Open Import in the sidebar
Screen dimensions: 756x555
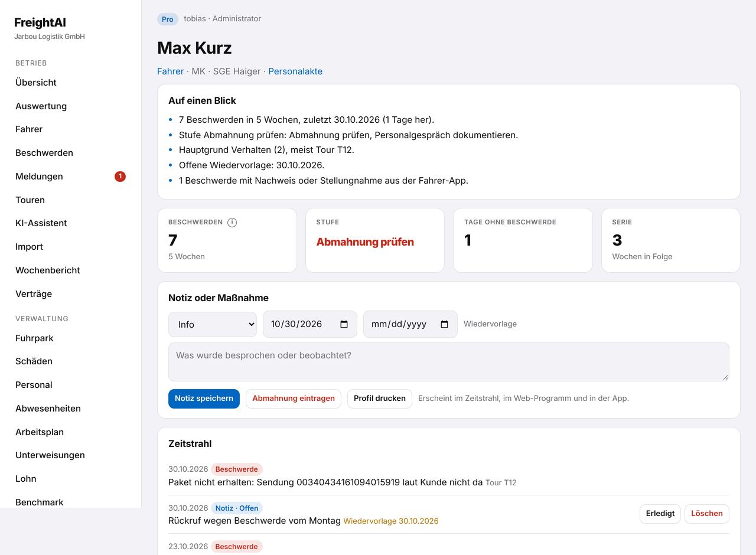(29, 247)
